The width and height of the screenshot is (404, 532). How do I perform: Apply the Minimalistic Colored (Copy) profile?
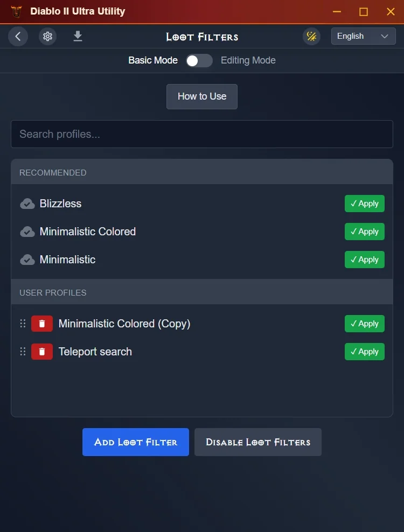364,324
